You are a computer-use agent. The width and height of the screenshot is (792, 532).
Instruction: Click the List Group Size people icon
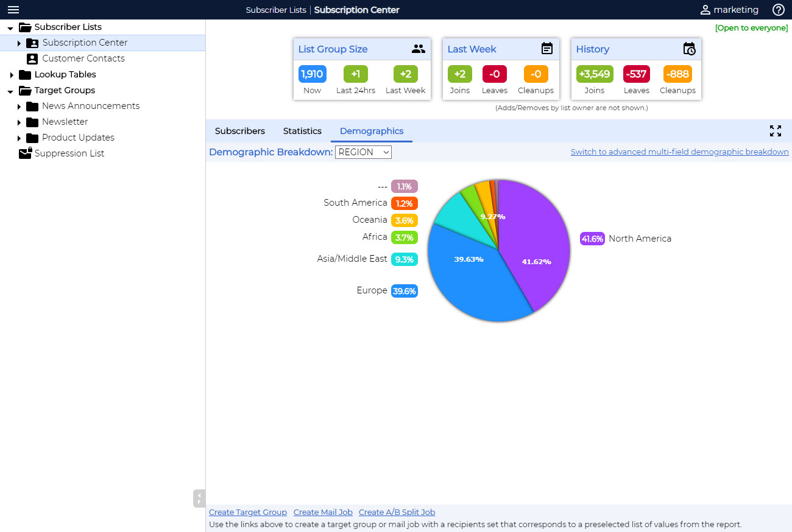(418, 49)
